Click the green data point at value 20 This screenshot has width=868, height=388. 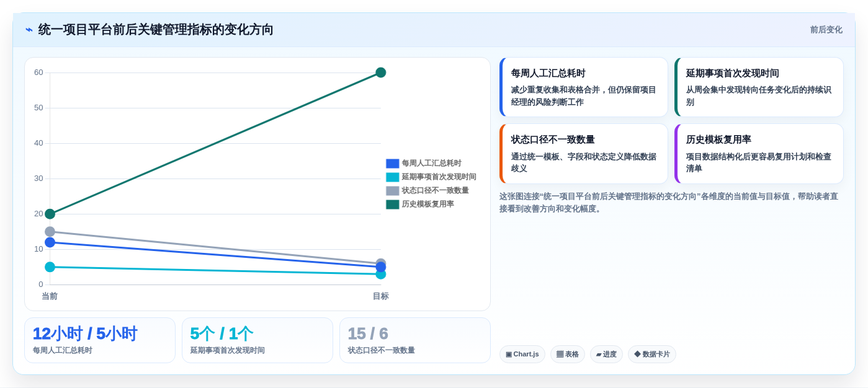50,214
